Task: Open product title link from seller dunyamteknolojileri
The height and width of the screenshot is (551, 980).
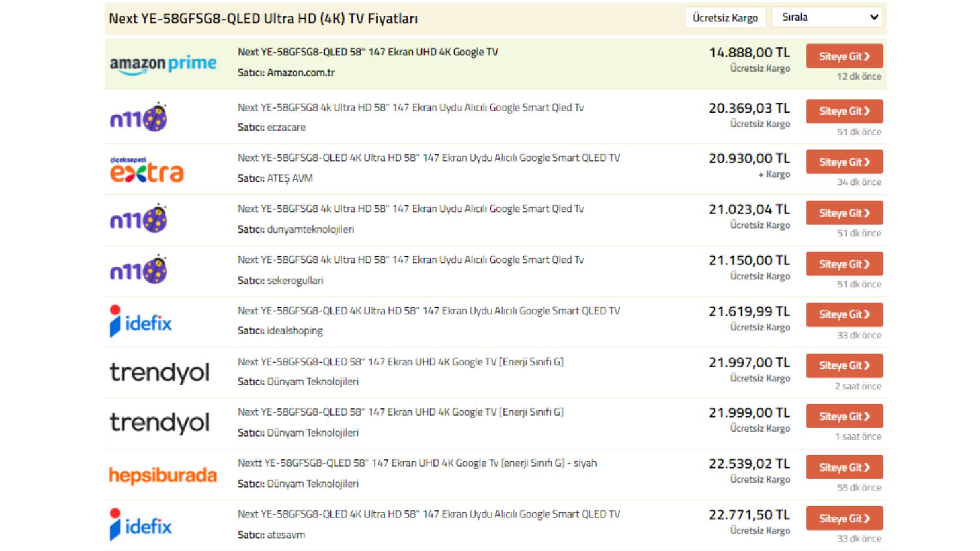Action: 410,209
